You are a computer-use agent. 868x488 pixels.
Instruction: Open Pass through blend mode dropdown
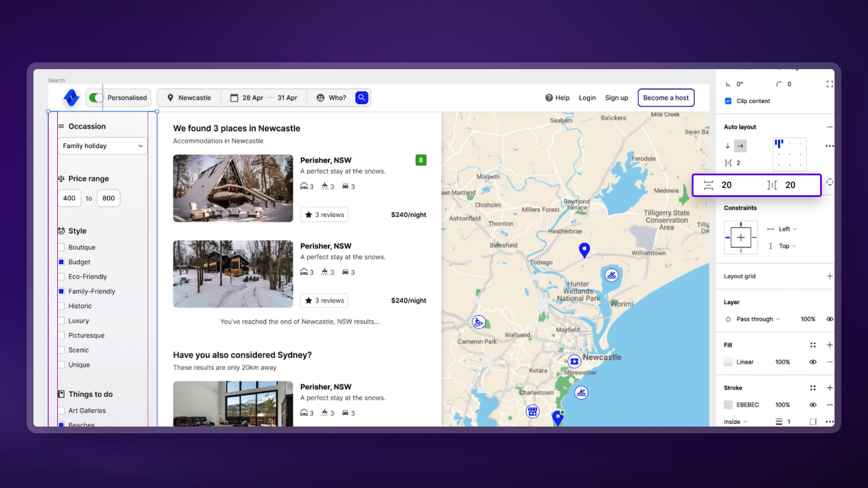click(758, 319)
